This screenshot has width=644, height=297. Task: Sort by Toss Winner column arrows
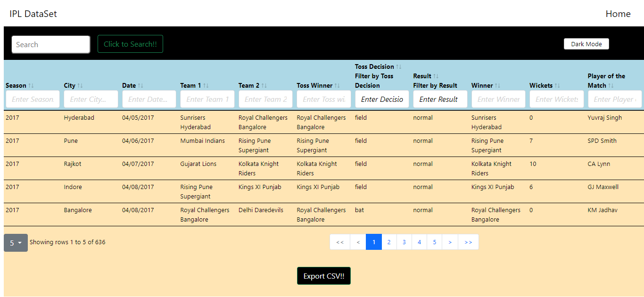(x=337, y=86)
